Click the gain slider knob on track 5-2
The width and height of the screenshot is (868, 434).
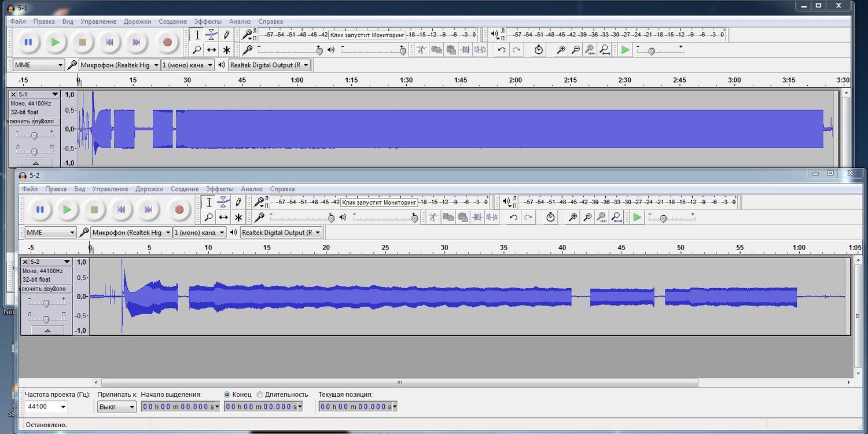(x=46, y=303)
